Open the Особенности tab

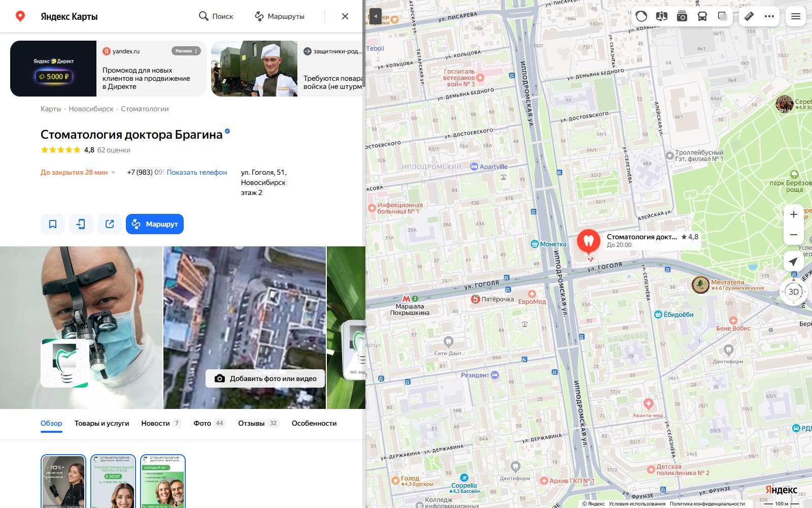point(314,423)
